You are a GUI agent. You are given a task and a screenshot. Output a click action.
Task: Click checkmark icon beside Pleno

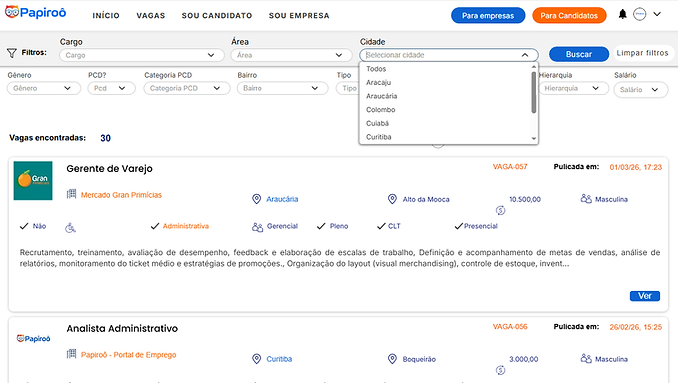click(321, 226)
